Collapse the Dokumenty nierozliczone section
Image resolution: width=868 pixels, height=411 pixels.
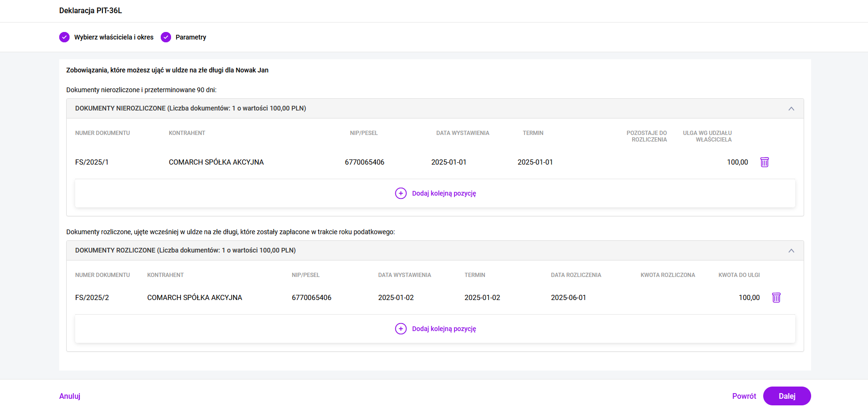click(x=791, y=109)
